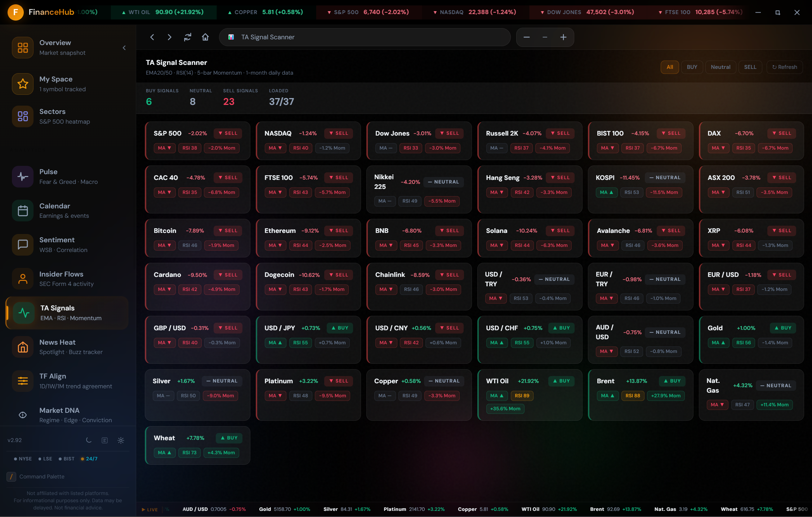
Task: Click version v2.92 label
Action: point(15,440)
